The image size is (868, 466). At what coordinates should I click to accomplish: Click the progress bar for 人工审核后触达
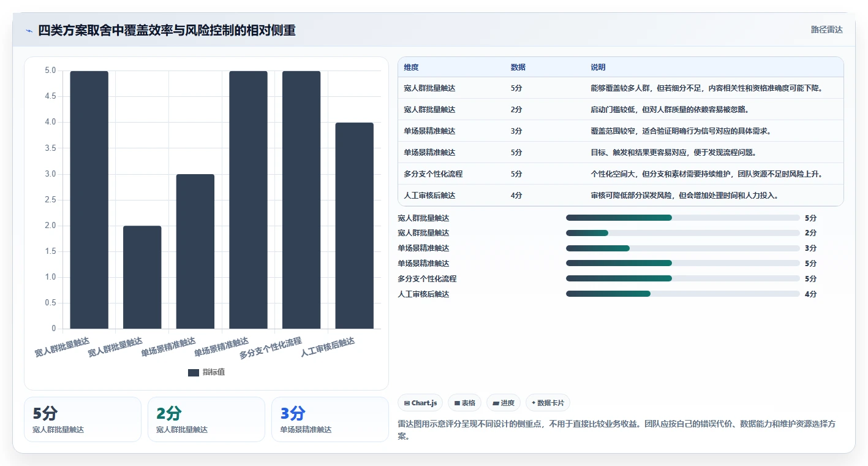[683, 294]
